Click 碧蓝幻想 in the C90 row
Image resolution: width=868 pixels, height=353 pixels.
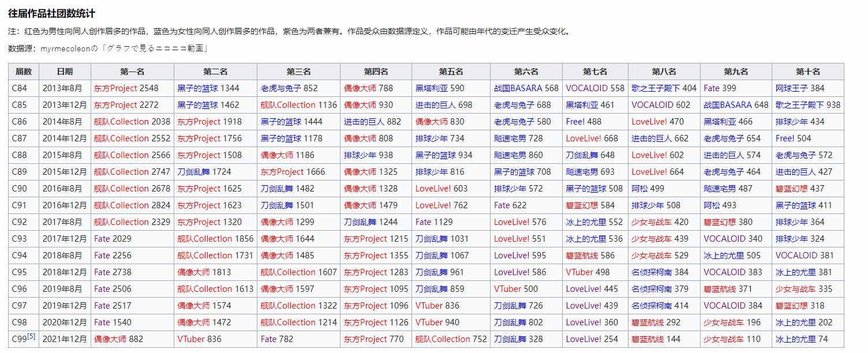[792, 189]
